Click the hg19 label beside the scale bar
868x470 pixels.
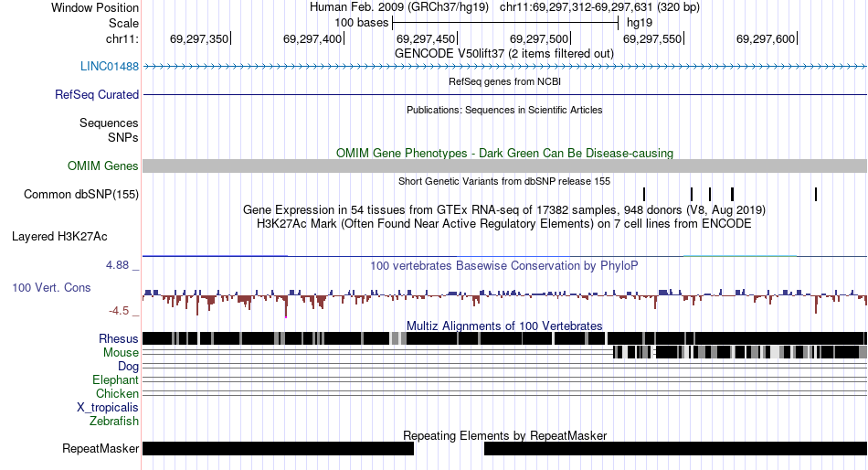tap(640, 23)
